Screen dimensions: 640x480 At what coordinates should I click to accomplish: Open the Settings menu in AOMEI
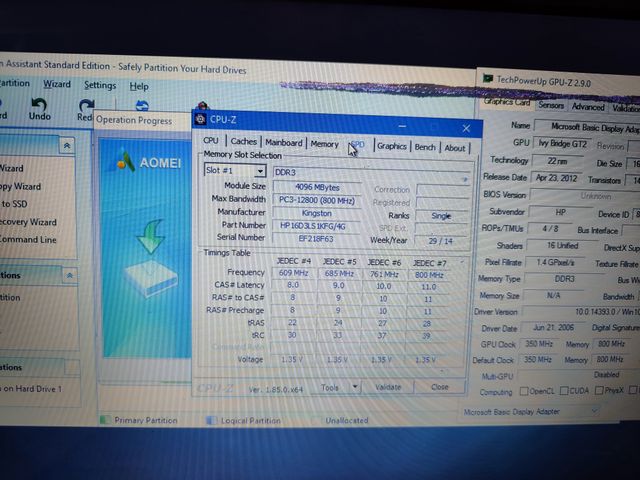[100, 85]
